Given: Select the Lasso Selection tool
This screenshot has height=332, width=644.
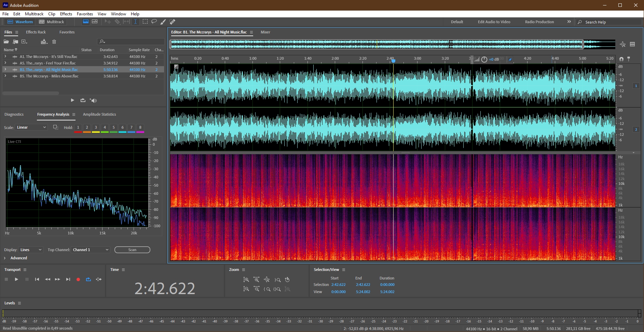Looking at the screenshot, I should tap(154, 21).
